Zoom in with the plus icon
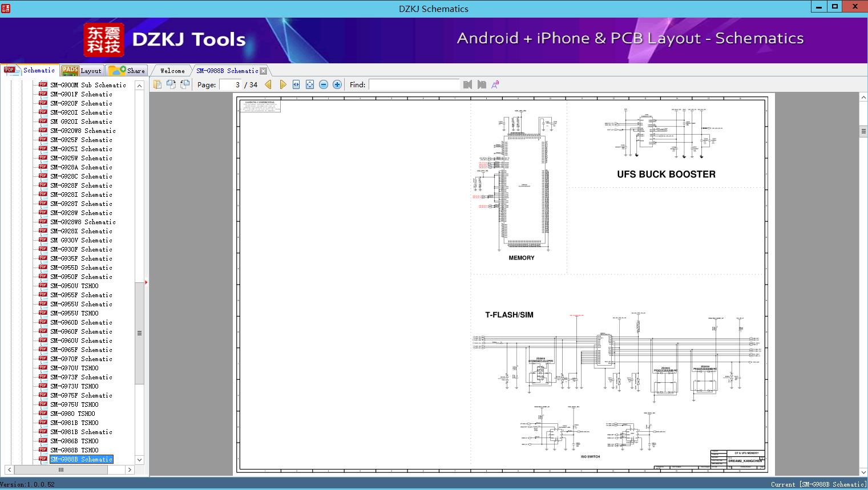Viewport: 868px width, 490px height. (337, 84)
